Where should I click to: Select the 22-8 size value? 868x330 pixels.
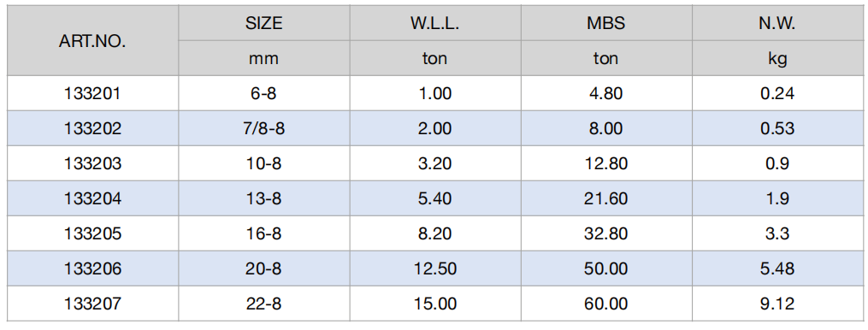(263, 304)
